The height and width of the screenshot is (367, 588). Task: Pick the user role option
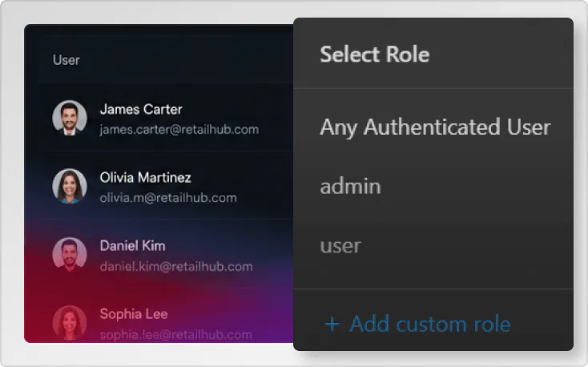click(340, 246)
